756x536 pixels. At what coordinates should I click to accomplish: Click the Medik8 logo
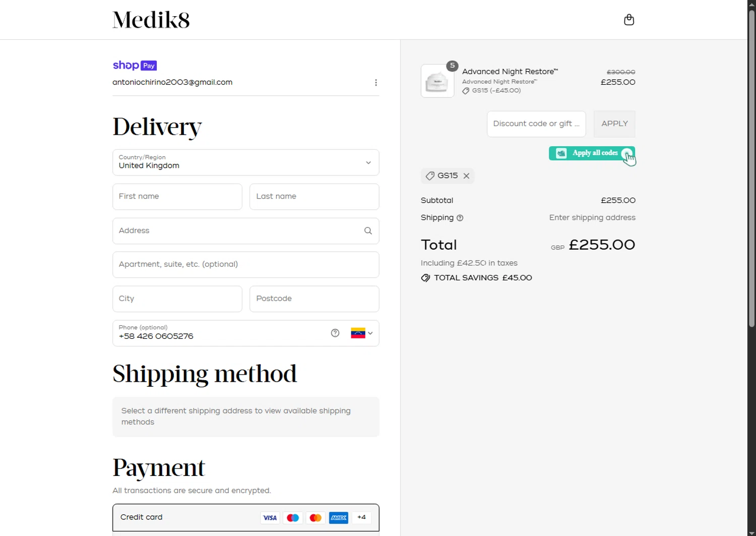(x=151, y=20)
